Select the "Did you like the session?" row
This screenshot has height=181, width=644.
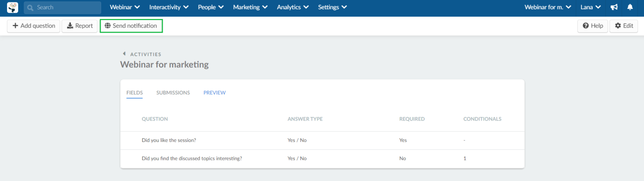click(x=322, y=140)
